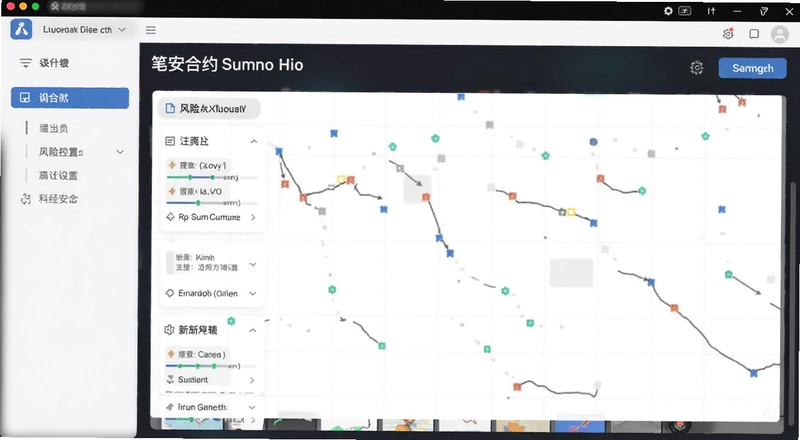Click the recycle-style icon beside 科经安全
Screen dimensions: 800x440
point(26,199)
